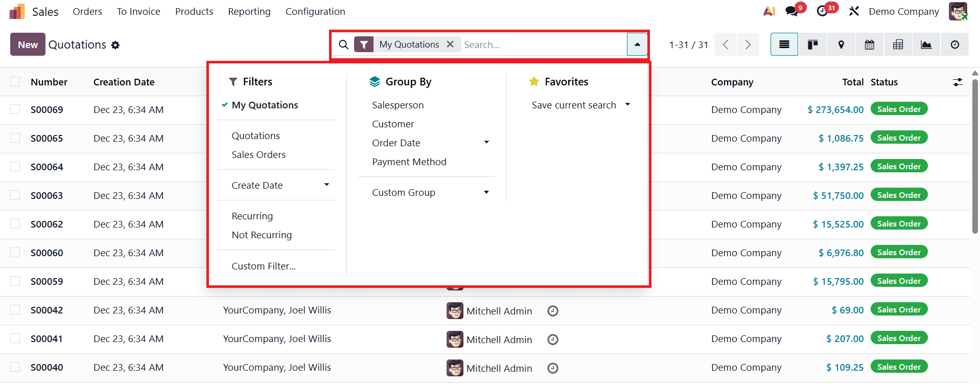The width and height of the screenshot is (980, 384).
Task: Click Mitchell Admin avatar in S00042 row
Action: 455,311
